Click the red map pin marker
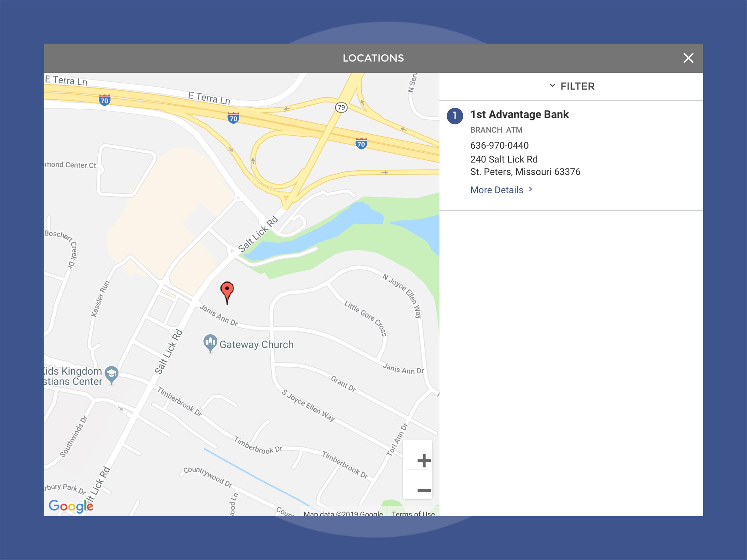This screenshot has width=747, height=560. click(x=227, y=293)
